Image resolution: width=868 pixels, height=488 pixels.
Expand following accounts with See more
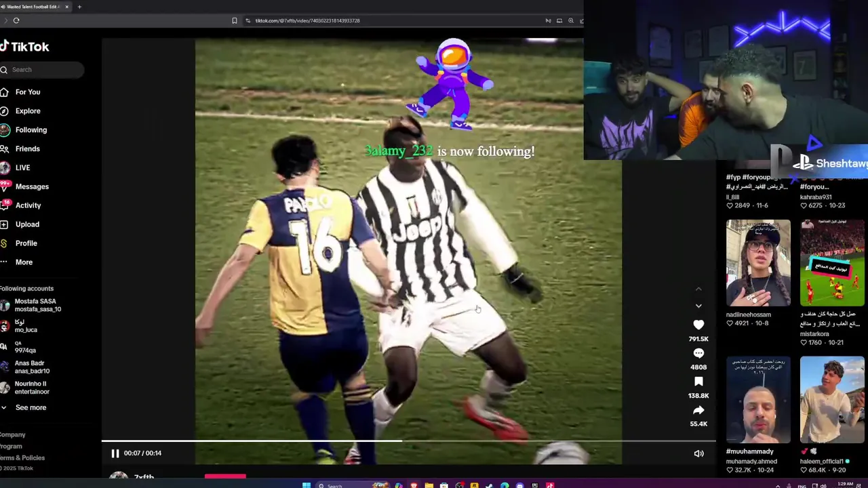tap(24, 408)
